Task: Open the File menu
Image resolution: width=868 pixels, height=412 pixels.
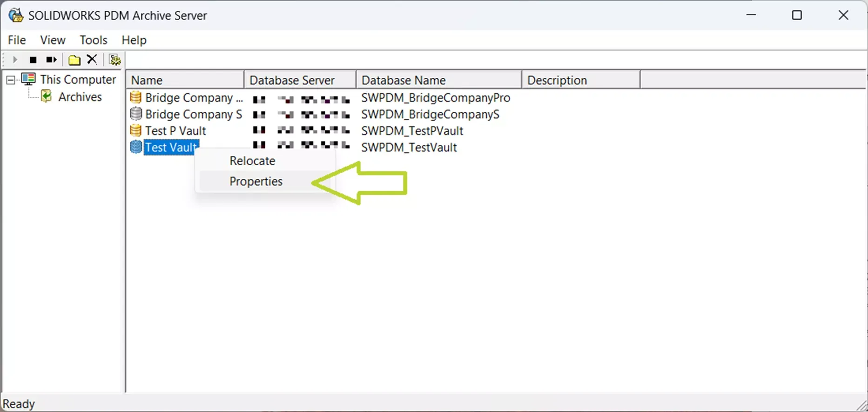Action: pos(17,40)
